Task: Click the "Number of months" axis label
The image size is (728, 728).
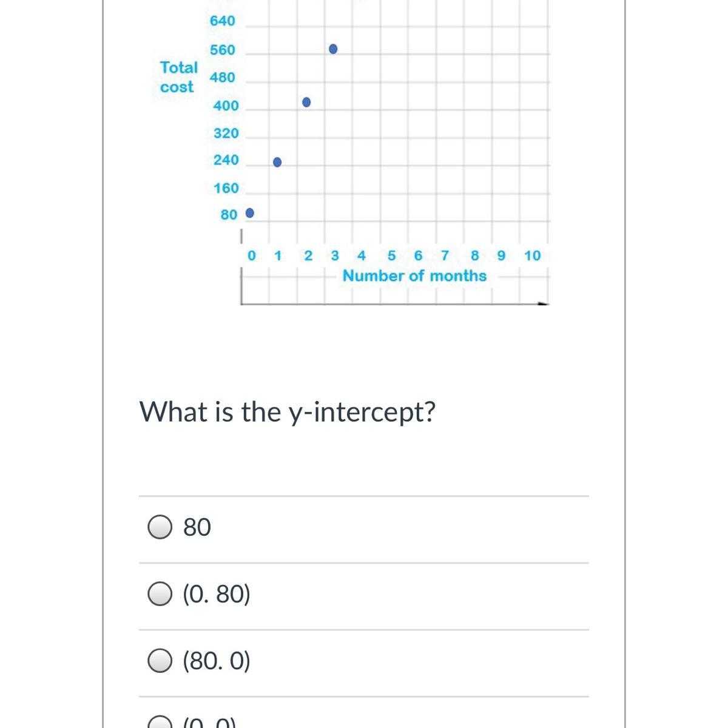Action: click(414, 276)
